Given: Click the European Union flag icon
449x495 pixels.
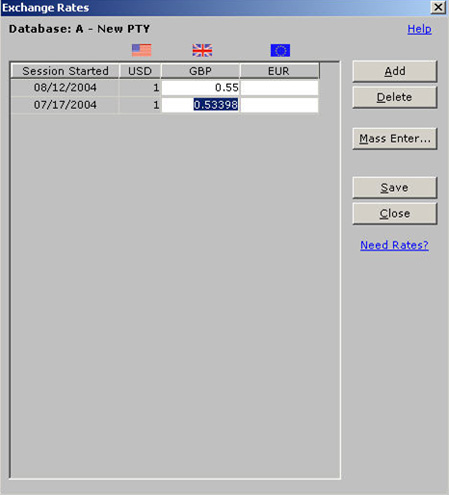Looking at the screenshot, I should pyautogui.click(x=280, y=50).
